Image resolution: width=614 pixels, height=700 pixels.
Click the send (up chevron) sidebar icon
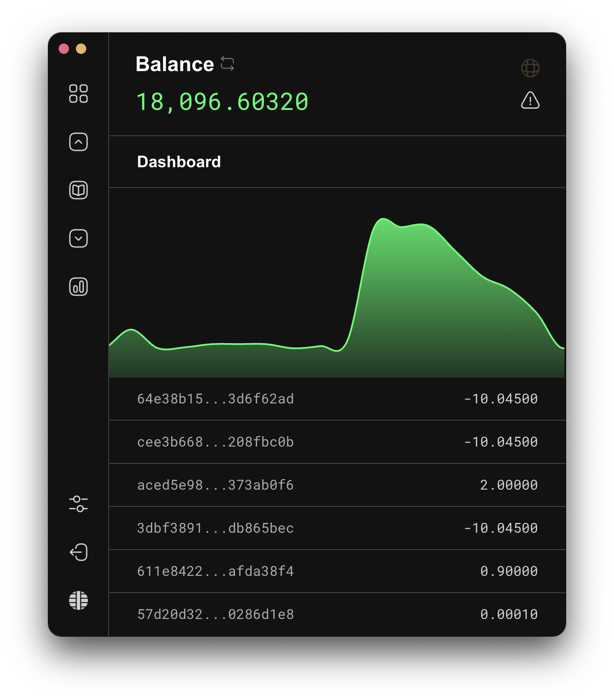pos(78,142)
